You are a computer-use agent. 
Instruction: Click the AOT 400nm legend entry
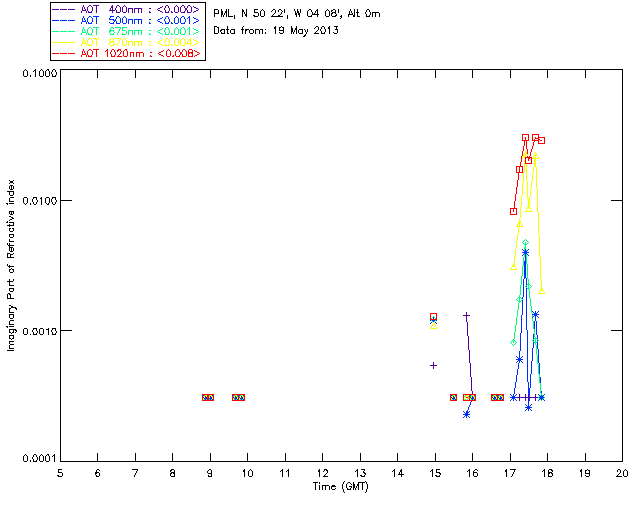point(127,9)
